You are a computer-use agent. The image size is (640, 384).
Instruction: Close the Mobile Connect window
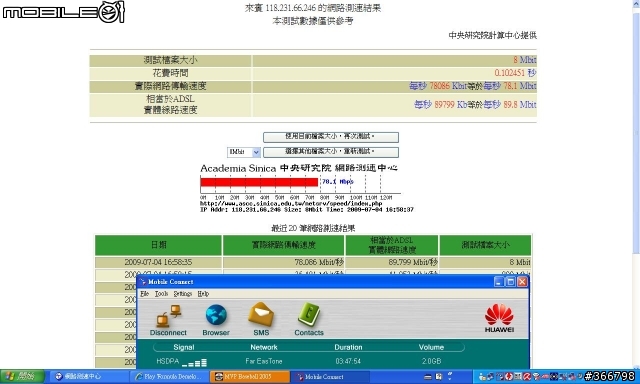pyautogui.click(x=522, y=282)
